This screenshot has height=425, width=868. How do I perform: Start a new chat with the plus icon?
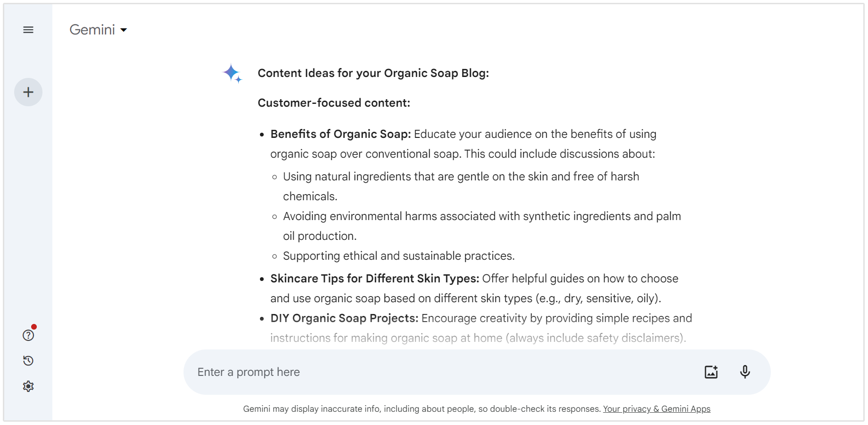coord(28,92)
